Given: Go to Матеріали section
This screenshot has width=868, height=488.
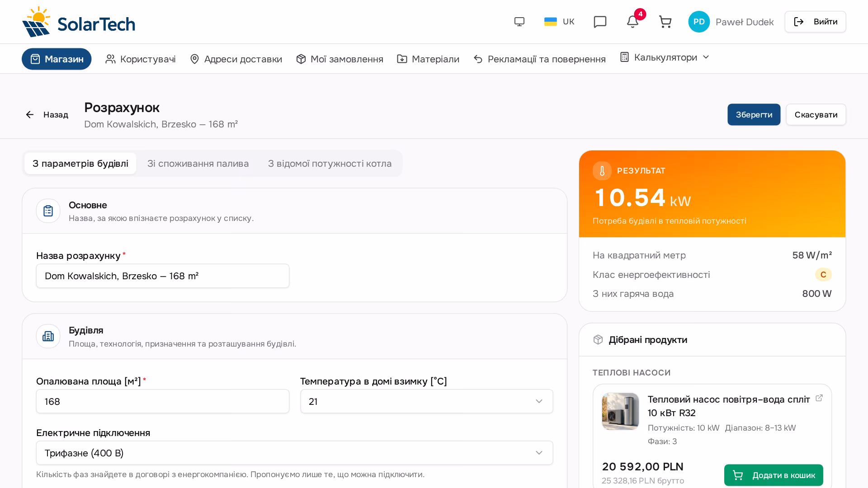Looking at the screenshot, I should click(428, 59).
